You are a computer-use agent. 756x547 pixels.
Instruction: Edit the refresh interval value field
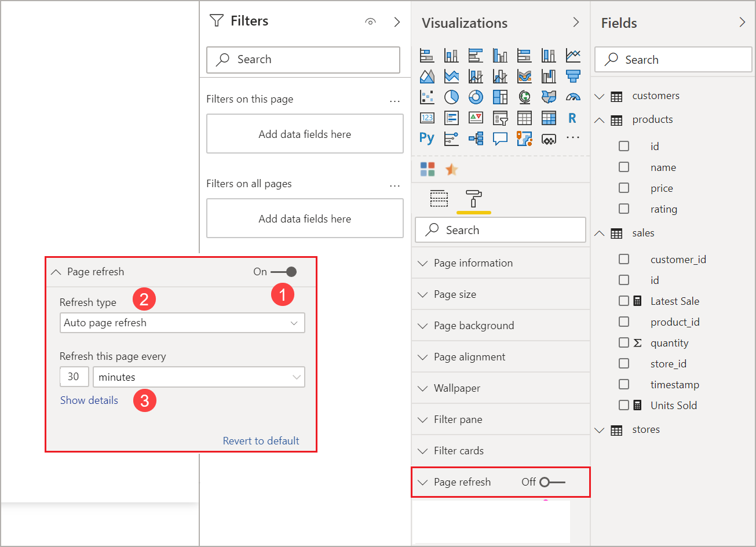(74, 377)
